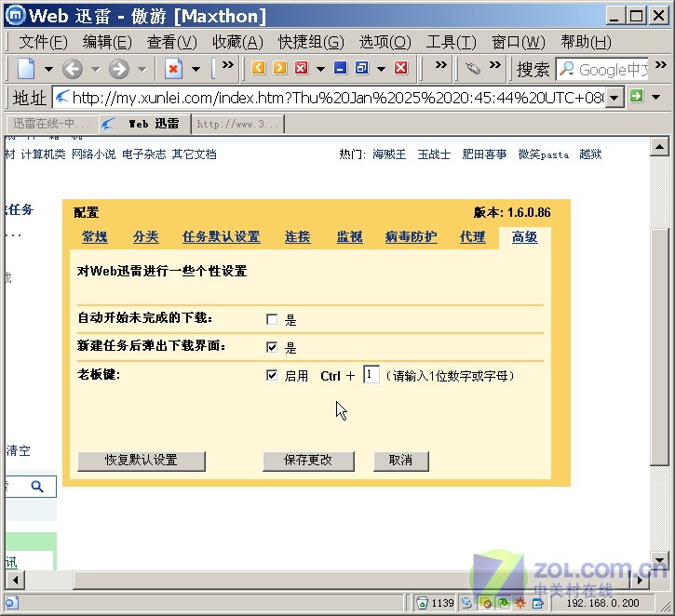The width and height of the screenshot is (675, 616).
Task: Click the search magnifier icon in sidebar
Action: (x=37, y=487)
